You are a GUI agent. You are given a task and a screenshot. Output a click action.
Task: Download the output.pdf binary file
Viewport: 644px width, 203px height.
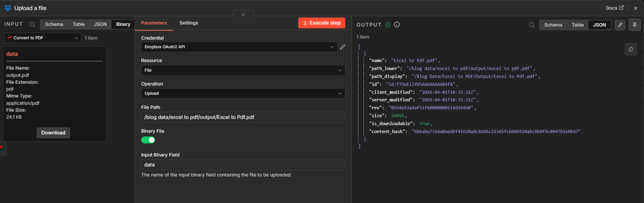click(53, 133)
